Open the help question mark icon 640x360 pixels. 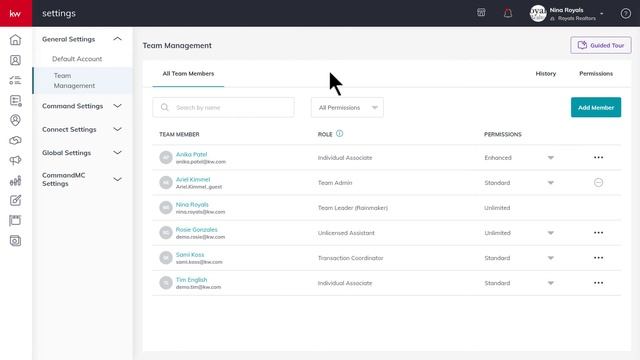click(x=625, y=13)
